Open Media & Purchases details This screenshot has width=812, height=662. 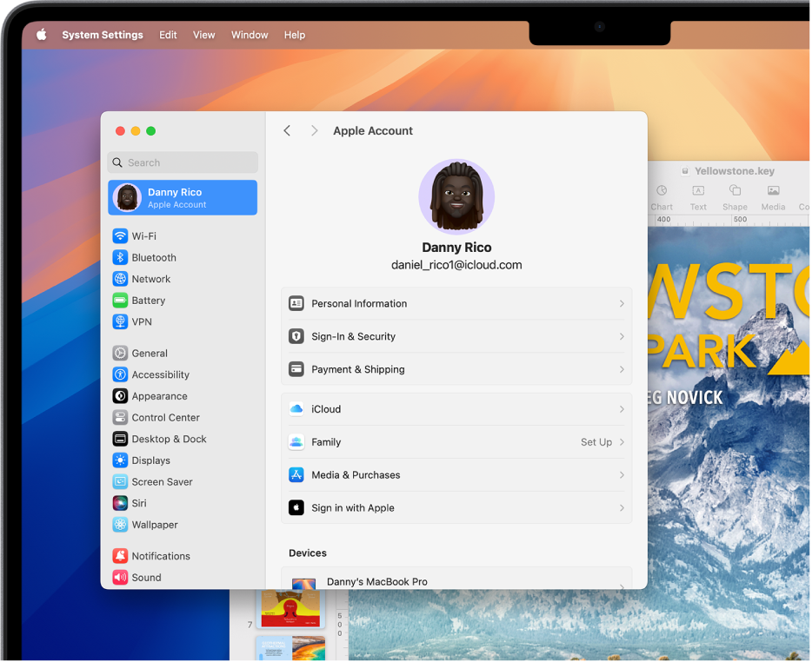point(456,474)
